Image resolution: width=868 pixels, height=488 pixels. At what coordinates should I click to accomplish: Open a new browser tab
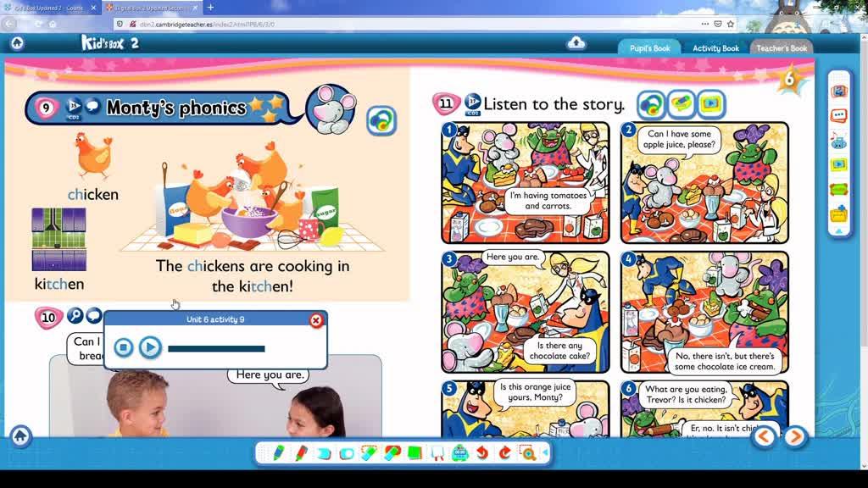211,7
